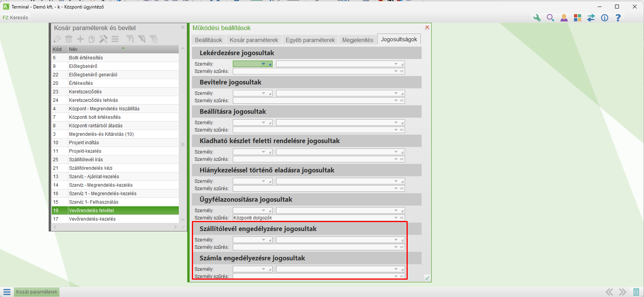This screenshot has height=297, width=644.
Task: Click the magnifying glass search icon
Action: click(x=551, y=18)
